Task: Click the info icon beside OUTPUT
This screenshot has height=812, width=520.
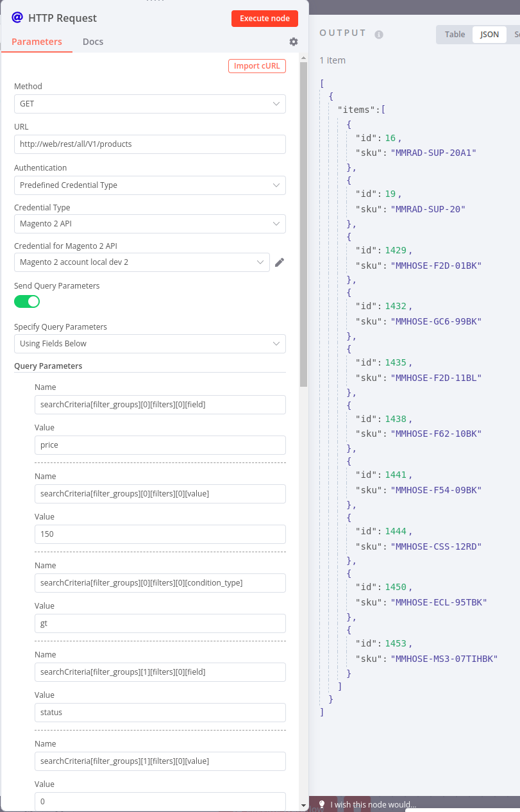Action: click(378, 33)
